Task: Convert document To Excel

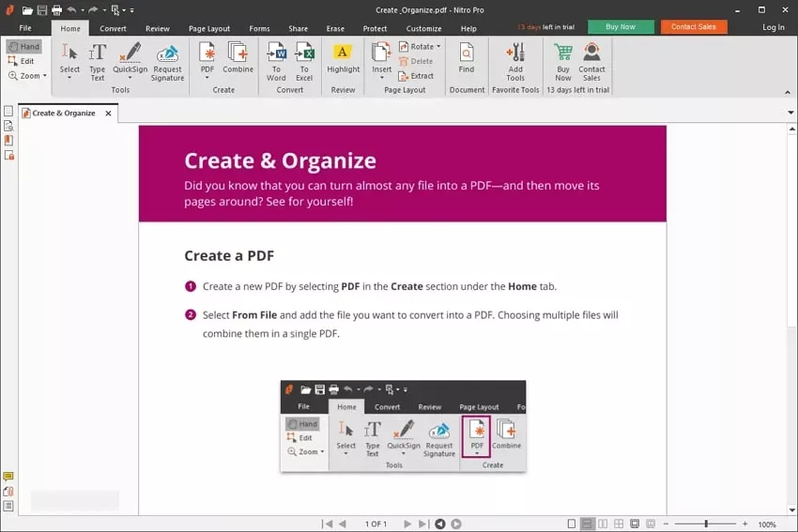Action: (x=304, y=62)
